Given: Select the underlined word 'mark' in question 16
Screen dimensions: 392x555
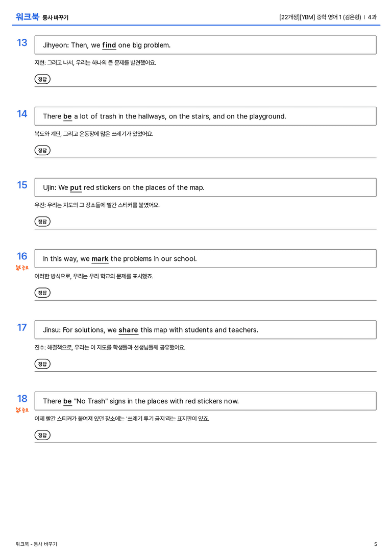Looking at the screenshot, I should (100, 259).
